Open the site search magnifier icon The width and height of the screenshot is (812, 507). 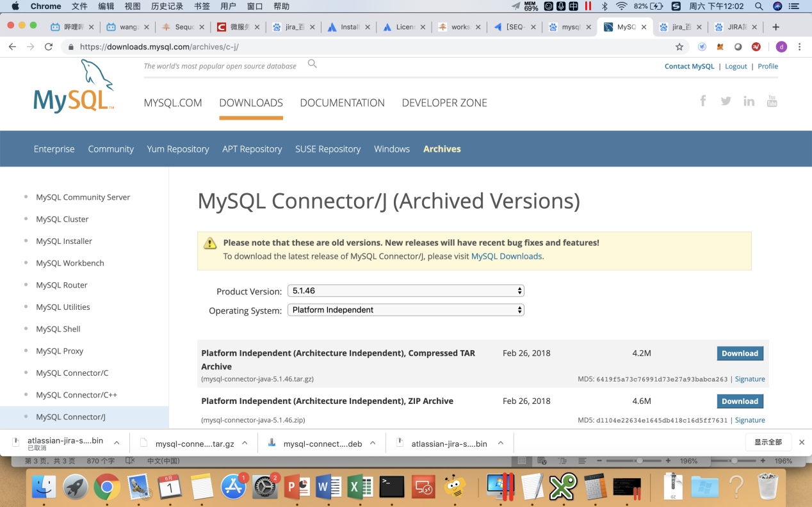[x=313, y=63]
